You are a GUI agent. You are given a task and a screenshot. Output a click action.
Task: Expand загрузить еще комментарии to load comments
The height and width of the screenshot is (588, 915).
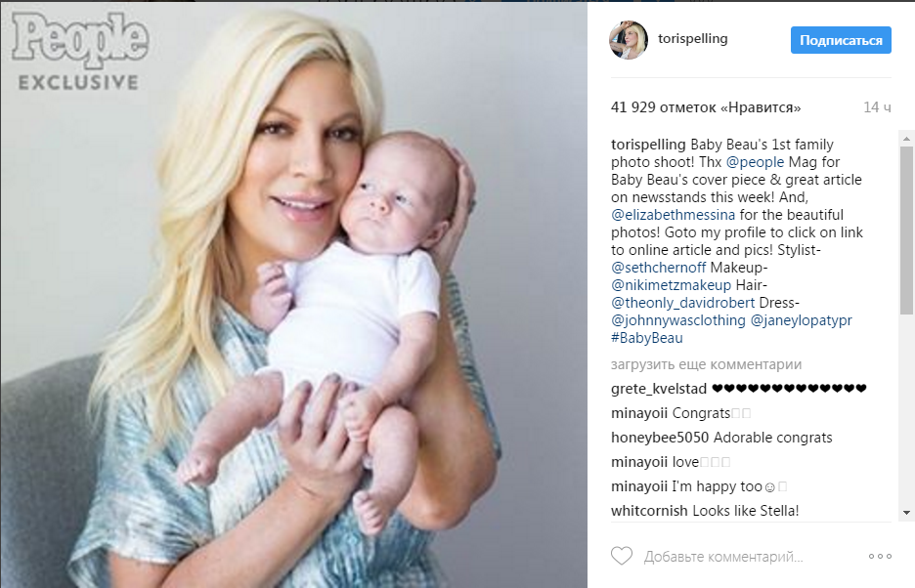tap(706, 364)
